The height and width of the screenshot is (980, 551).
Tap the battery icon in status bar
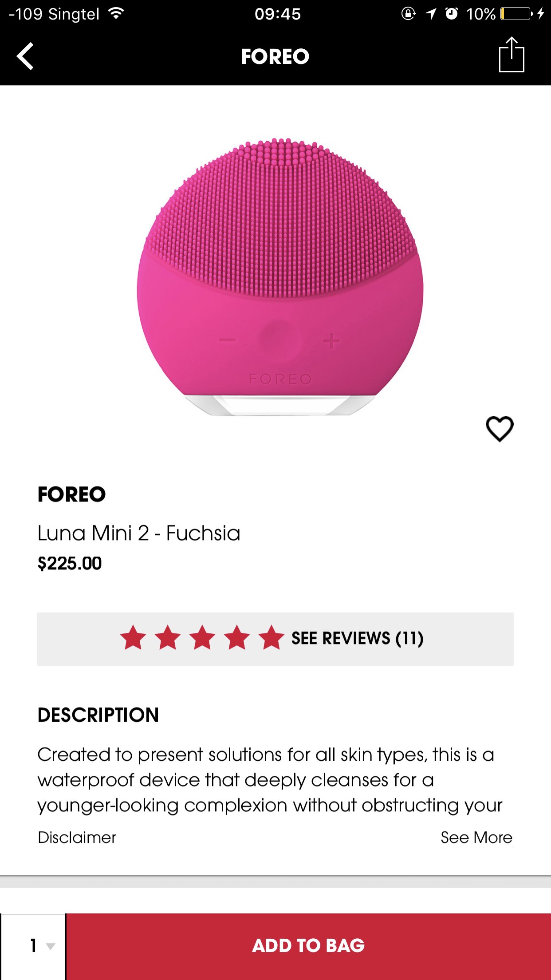point(516,14)
